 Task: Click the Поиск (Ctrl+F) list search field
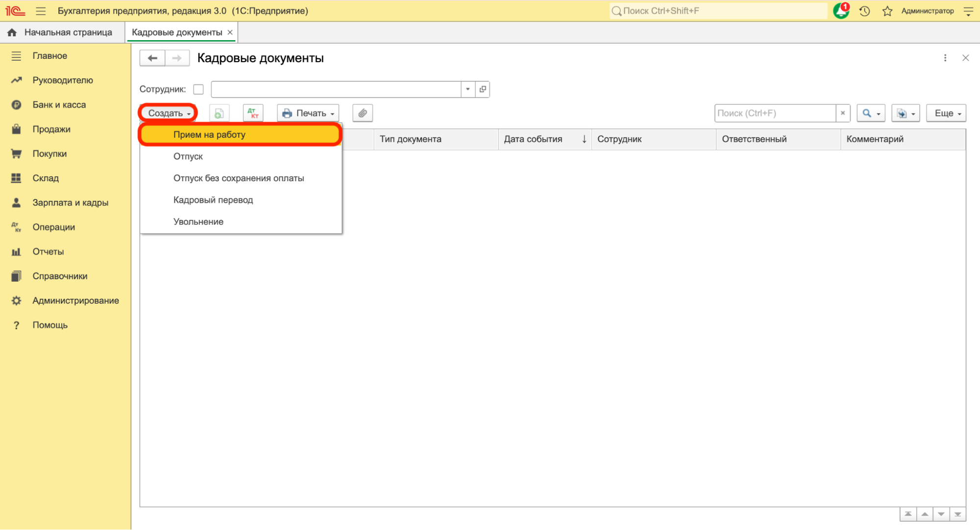click(x=774, y=113)
